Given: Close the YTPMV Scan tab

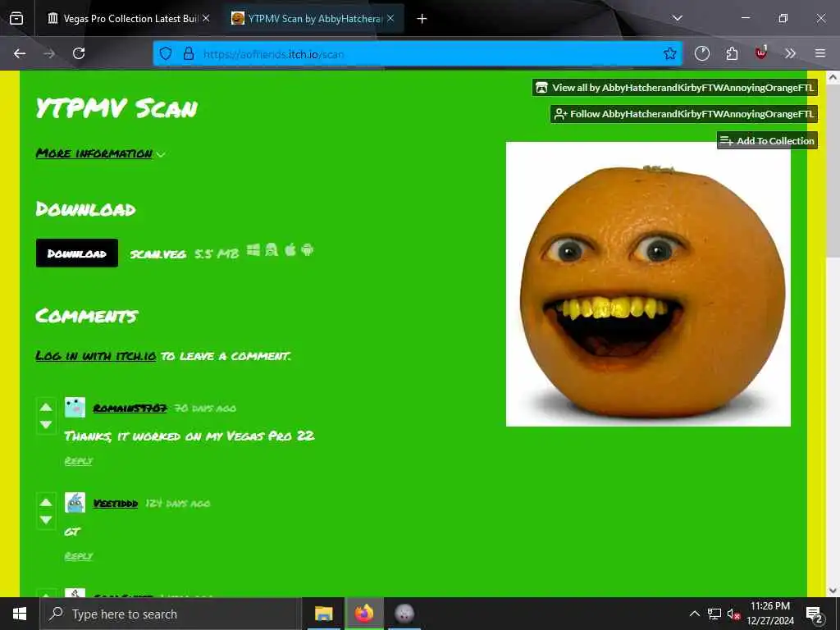Looking at the screenshot, I should point(390,19).
